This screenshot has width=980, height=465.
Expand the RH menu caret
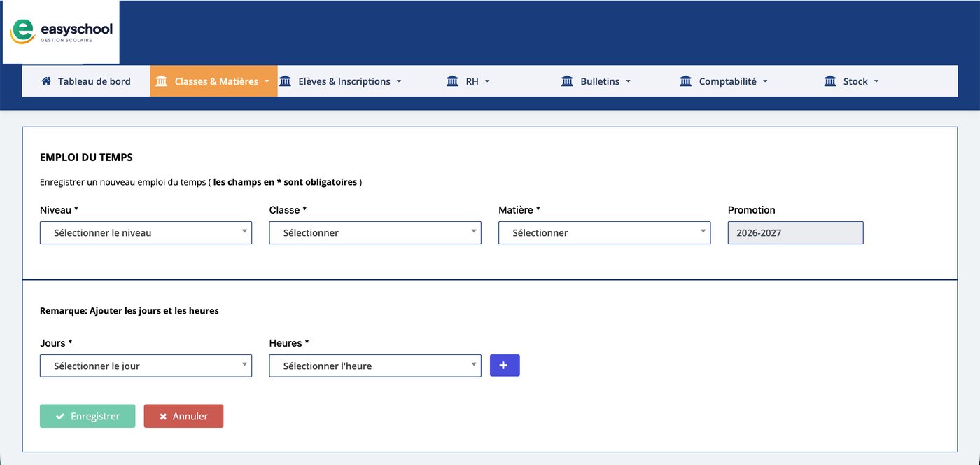point(487,82)
